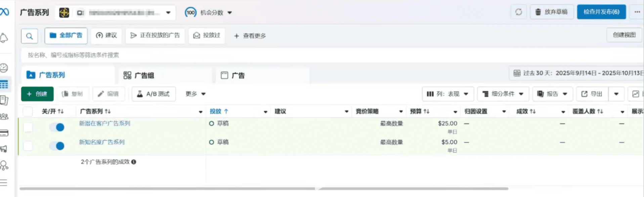This screenshot has height=197, width=644.
Task: Switch to the 广告组 ad sets tab
Action: tap(165, 75)
